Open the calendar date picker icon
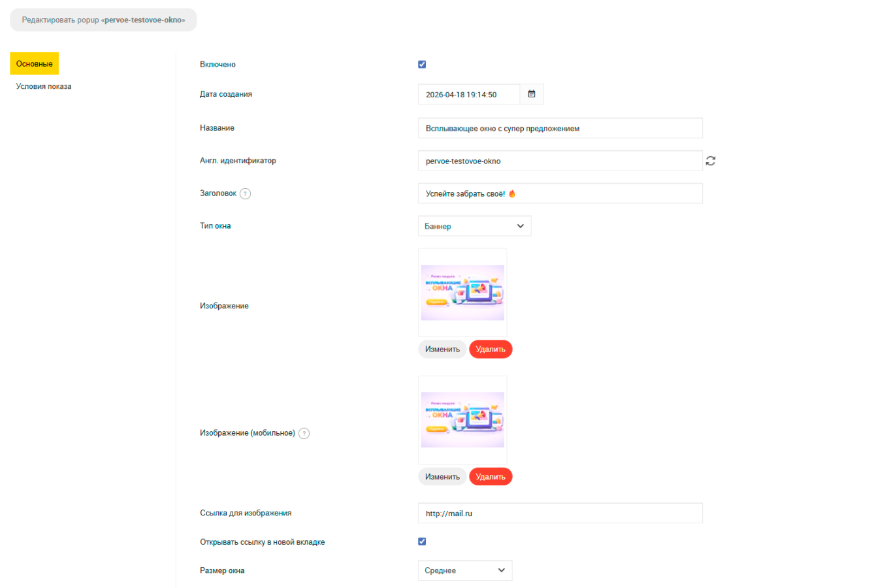This screenshot has height=588, width=872. coord(532,94)
